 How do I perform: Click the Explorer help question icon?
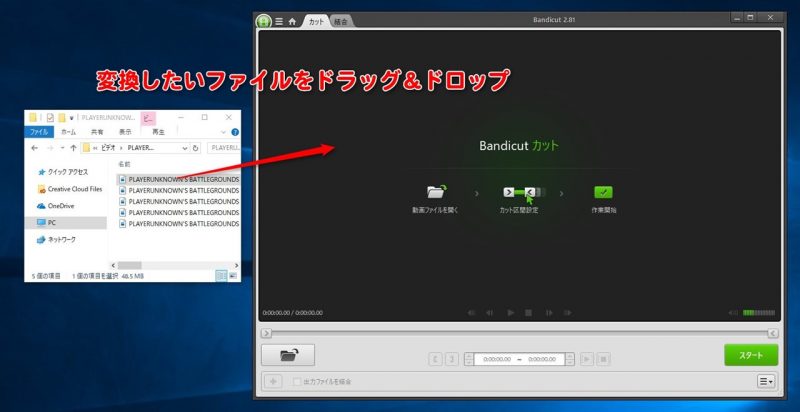click(x=235, y=132)
